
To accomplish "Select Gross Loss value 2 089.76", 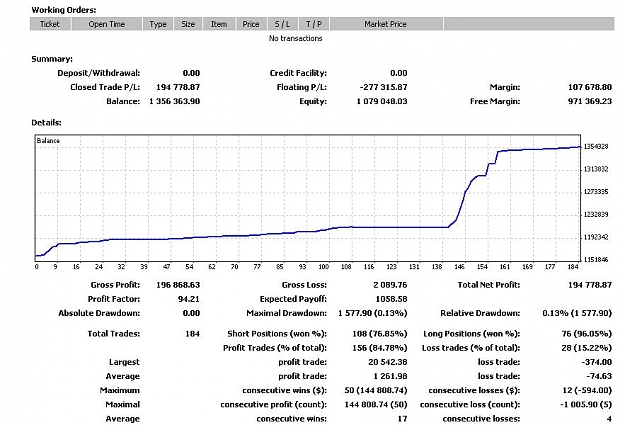I will [x=390, y=285].
